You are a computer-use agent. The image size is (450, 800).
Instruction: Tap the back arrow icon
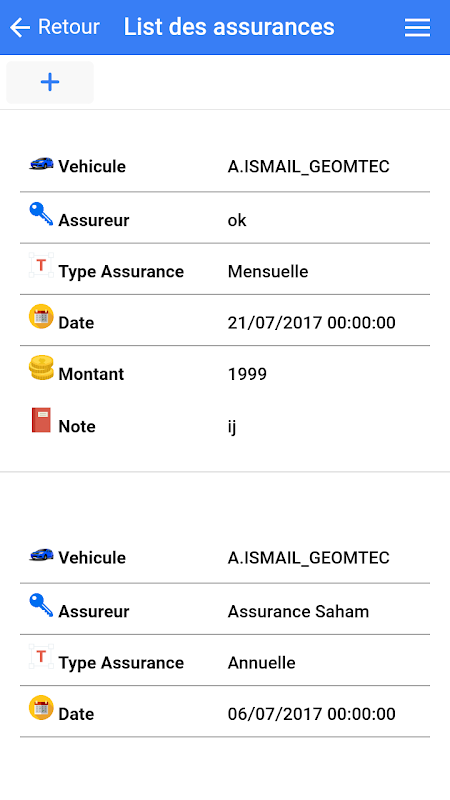20,28
